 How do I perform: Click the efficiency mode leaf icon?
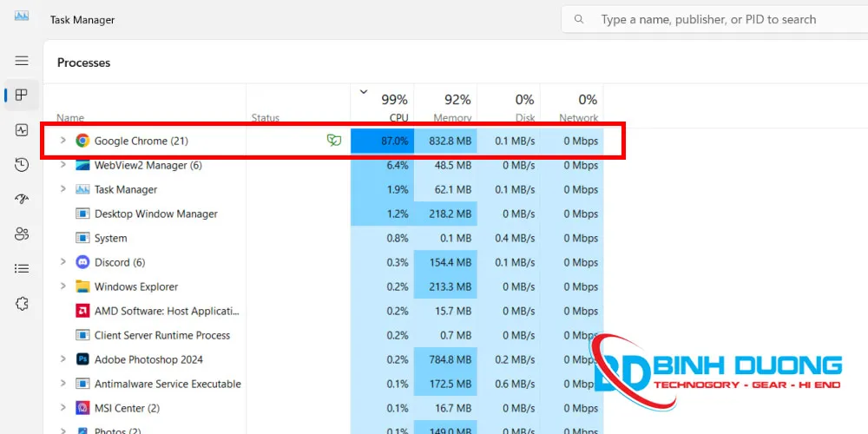click(x=334, y=141)
